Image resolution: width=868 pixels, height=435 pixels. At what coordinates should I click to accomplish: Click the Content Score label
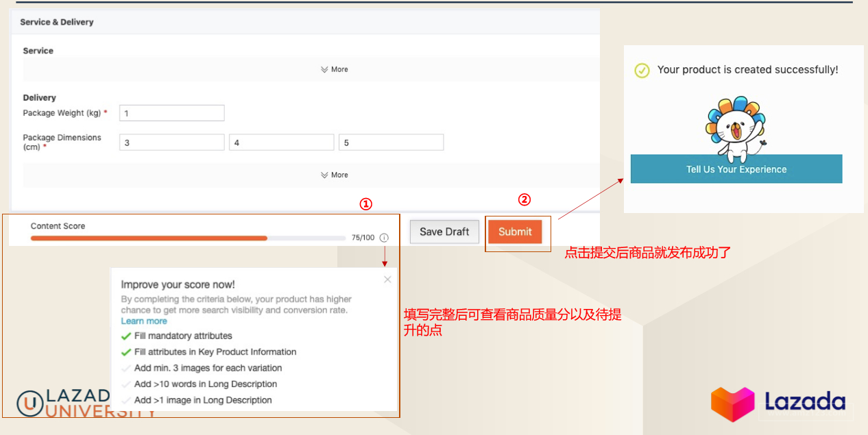coord(58,226)
